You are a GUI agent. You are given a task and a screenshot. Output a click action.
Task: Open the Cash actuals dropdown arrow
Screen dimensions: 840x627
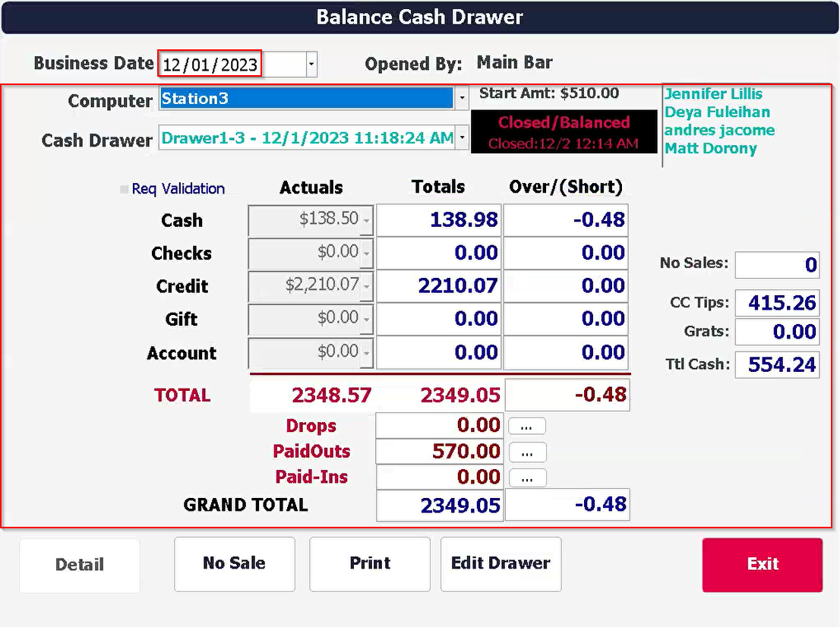pos(367,219)
